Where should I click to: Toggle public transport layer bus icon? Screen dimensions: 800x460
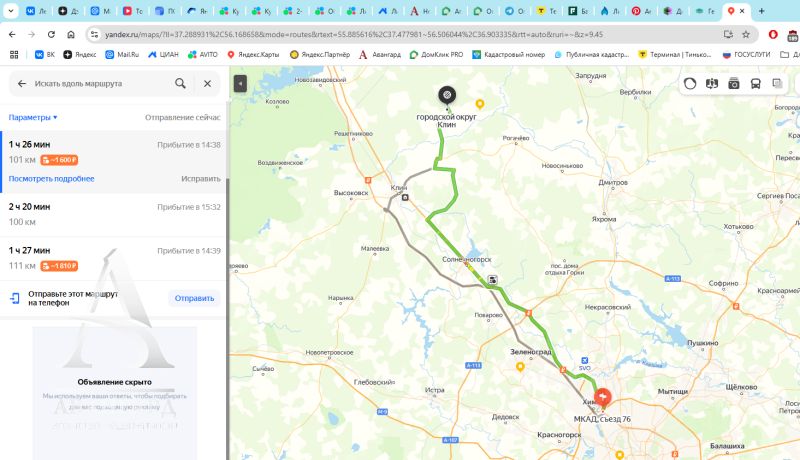point(756,84)
